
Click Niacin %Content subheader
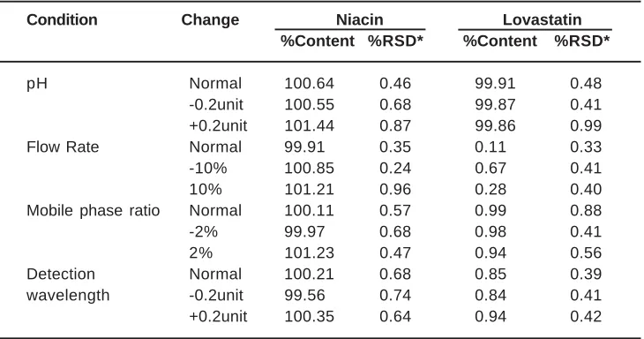pyautogui.click(x=318, y=41)
